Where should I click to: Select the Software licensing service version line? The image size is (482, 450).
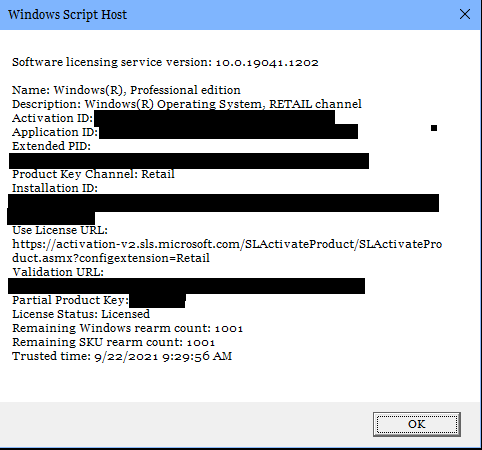[165, 62]
